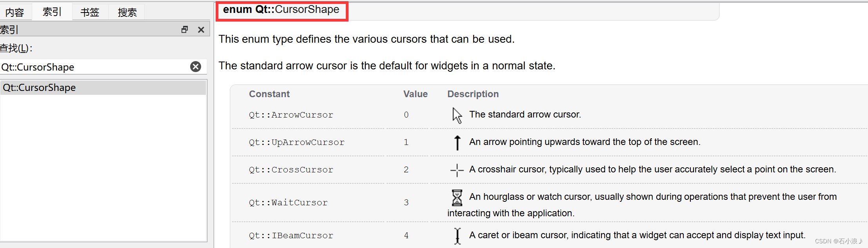This screenshot has height=248, width=868.
Task: Click the Qt::ArrowCursor constant
Action: pos(291,115)
